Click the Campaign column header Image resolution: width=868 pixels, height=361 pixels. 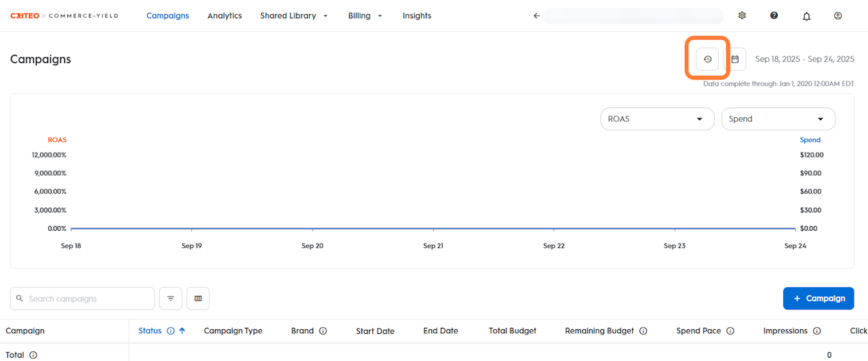[x=25, y=331]
